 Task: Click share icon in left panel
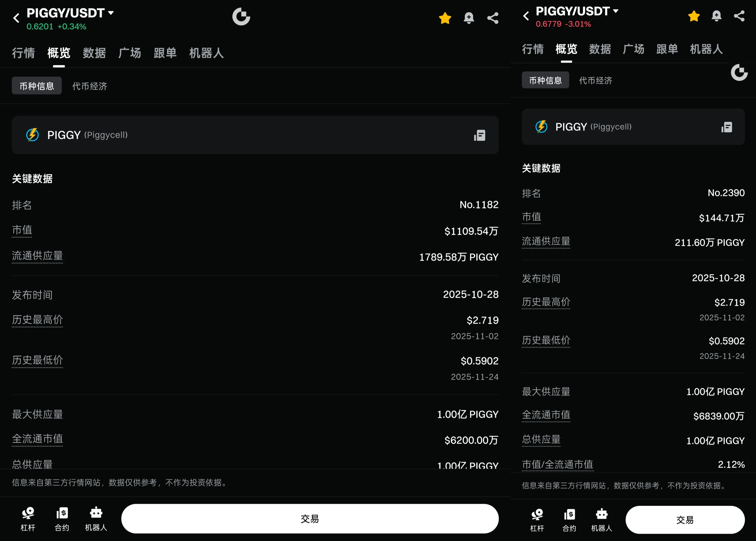493,18
